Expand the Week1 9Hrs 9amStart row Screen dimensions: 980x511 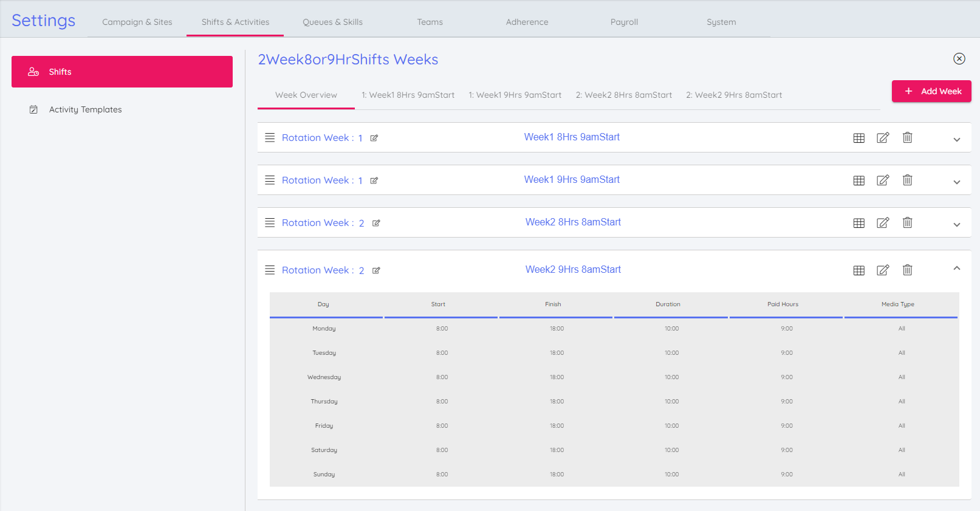[956, 182]
